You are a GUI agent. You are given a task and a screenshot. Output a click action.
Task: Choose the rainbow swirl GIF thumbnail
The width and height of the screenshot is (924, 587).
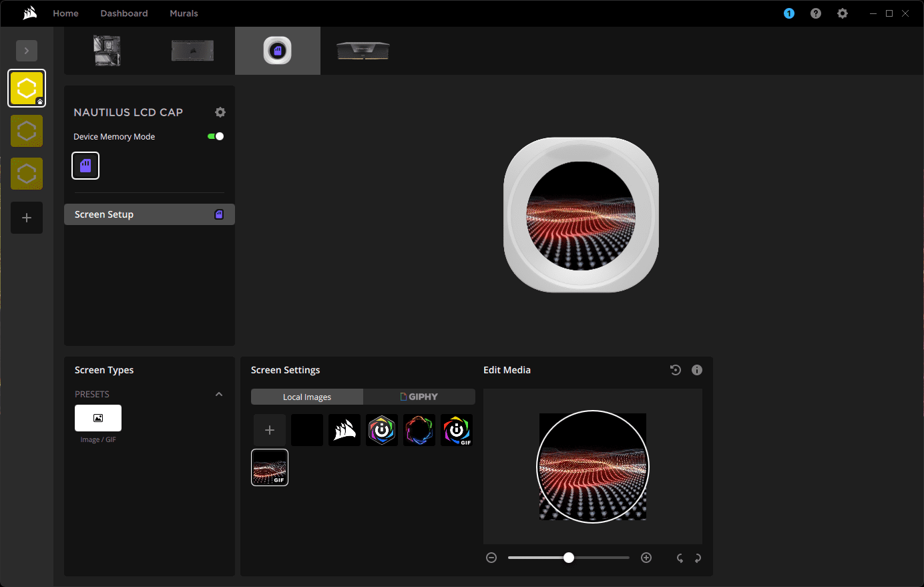pos(419,429)
